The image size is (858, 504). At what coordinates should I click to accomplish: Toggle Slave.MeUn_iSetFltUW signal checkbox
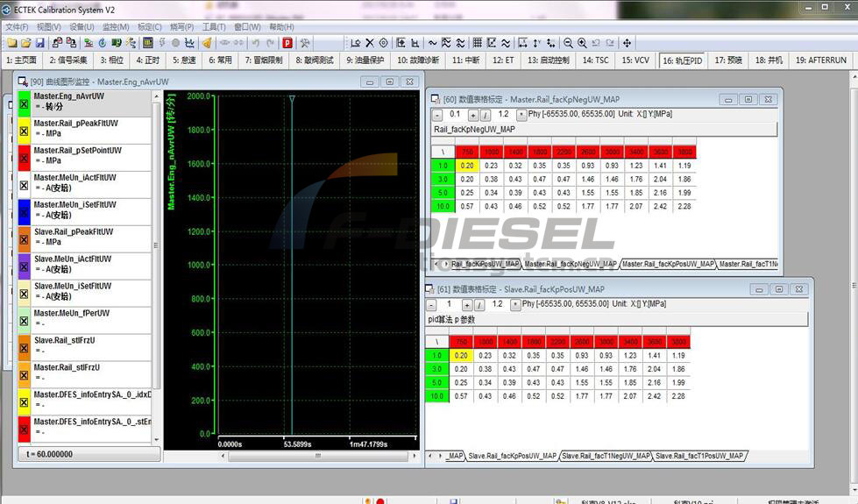(24, 294)
